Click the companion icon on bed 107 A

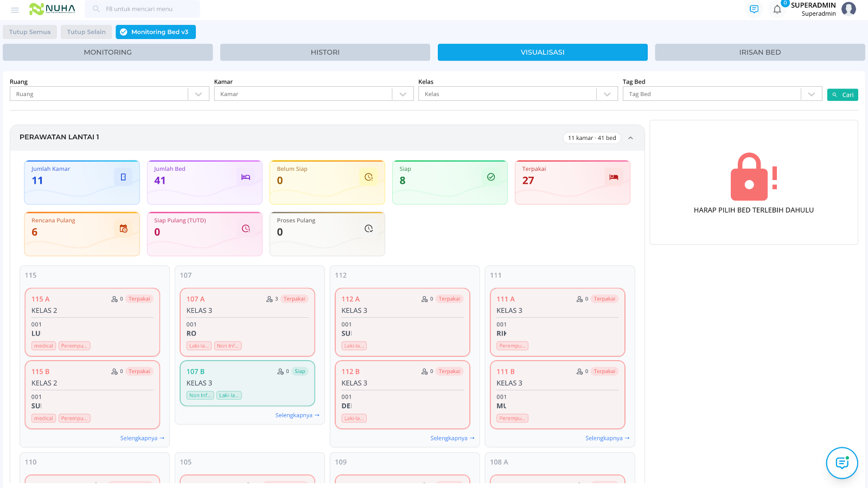(x=270, y=299)
